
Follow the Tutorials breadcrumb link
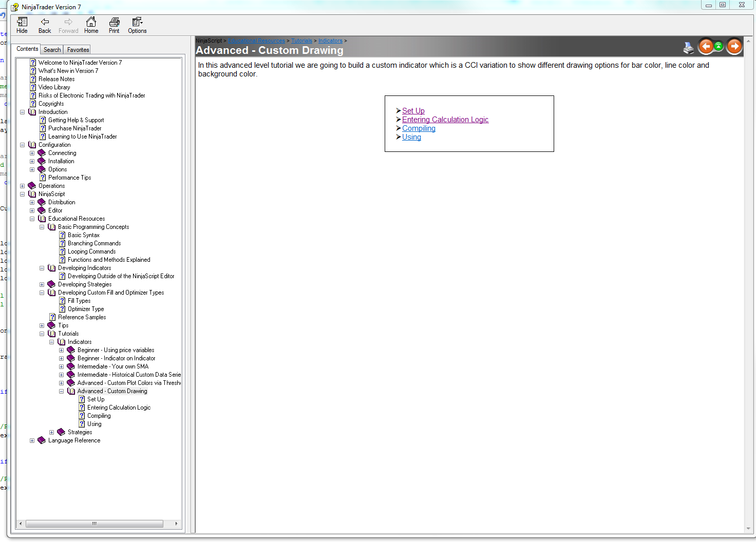(301, 41)
